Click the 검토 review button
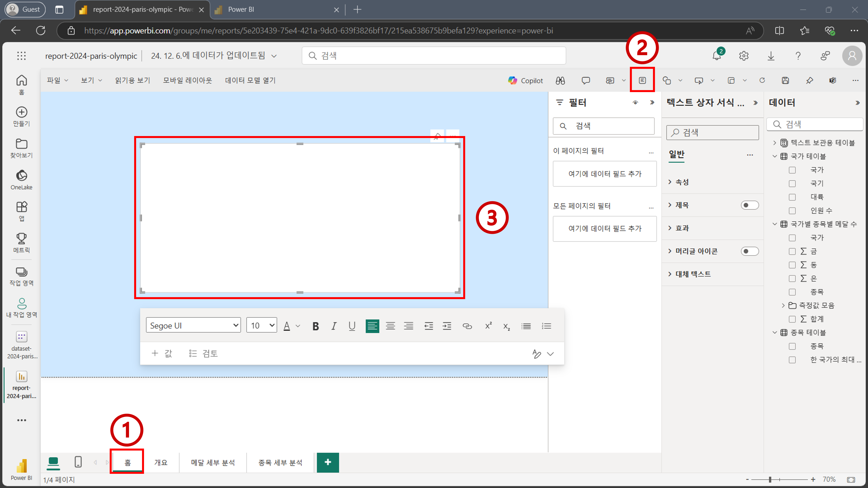Image resolution: width=868 pixels, height=488 pixels. (x=203, y=353)
